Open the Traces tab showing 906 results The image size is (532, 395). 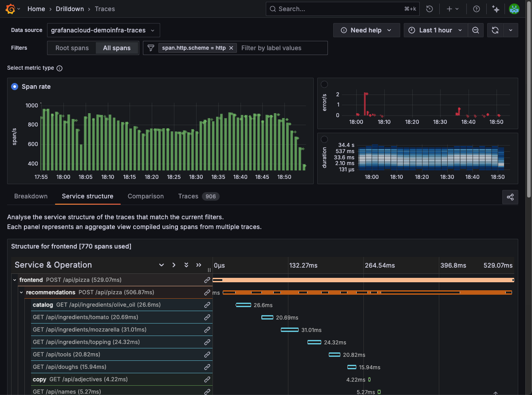(x=188, y=196)
